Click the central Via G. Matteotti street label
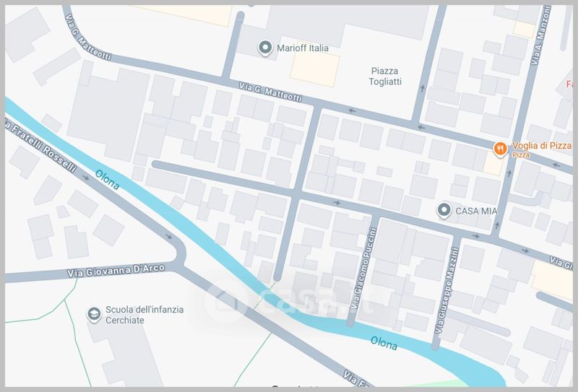578x392 pixels. [x=270, y=92]
